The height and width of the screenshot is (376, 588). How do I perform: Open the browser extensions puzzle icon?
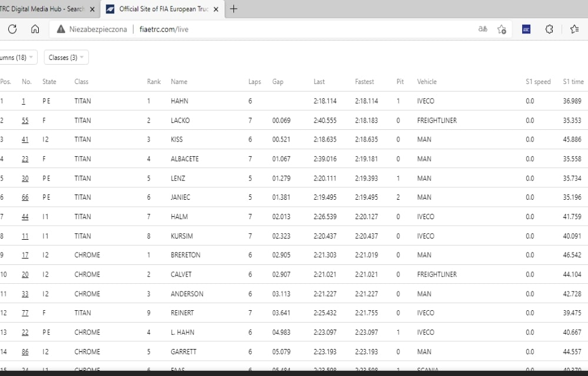coord(550,29)
